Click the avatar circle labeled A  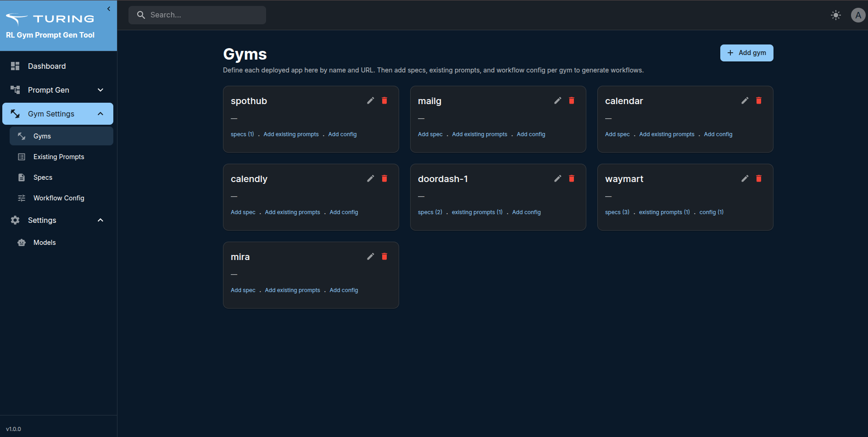[858, 15]
